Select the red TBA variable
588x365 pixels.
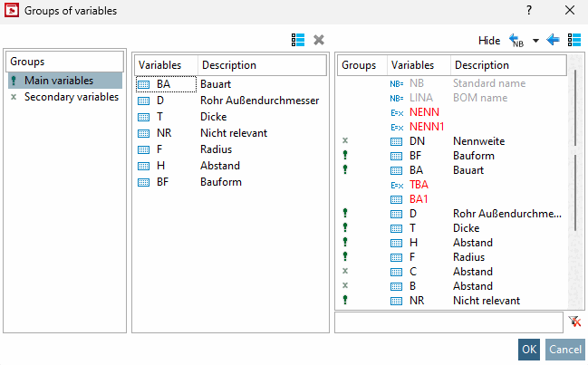coord(419,185)
